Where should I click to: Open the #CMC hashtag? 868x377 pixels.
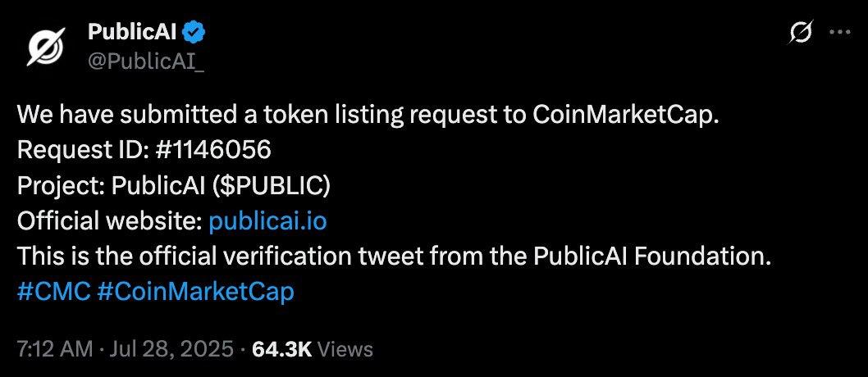tap(53, 291)
